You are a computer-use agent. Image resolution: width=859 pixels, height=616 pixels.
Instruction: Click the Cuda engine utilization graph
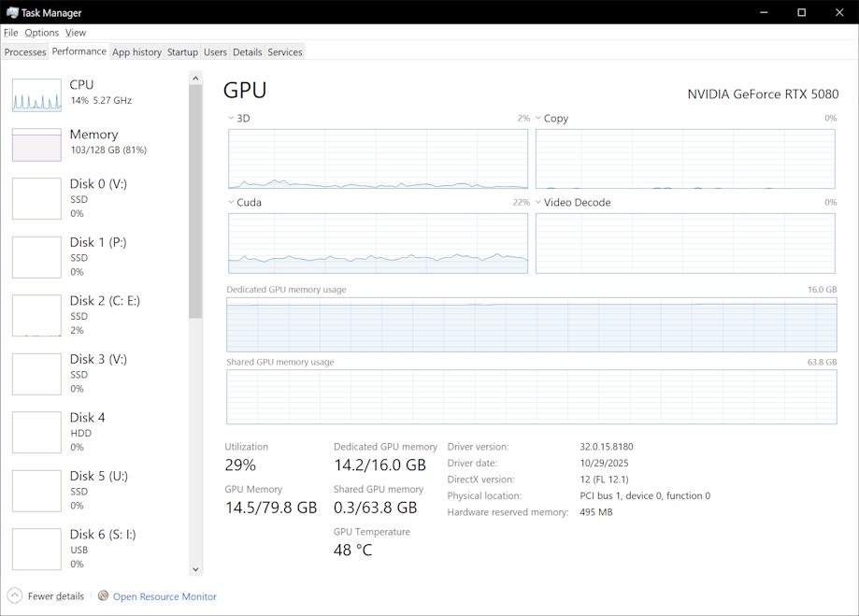coord(378,243)
